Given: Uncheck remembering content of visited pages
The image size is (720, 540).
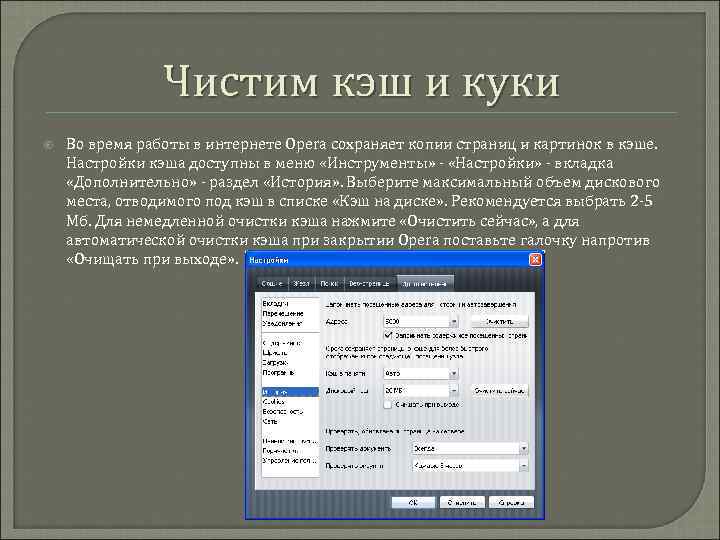Looking at the screenshot, I should [388, 335].
